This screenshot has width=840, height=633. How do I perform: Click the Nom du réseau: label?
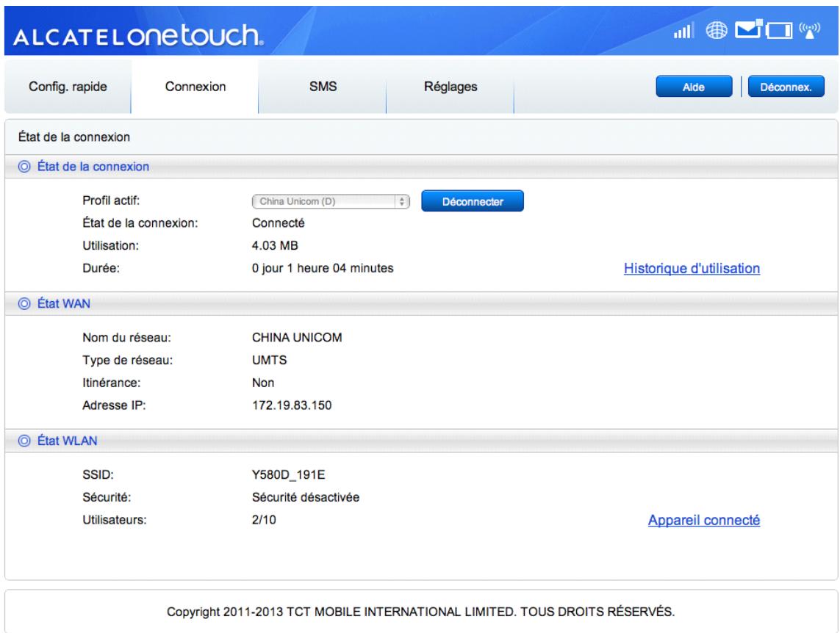coord(127,338)
